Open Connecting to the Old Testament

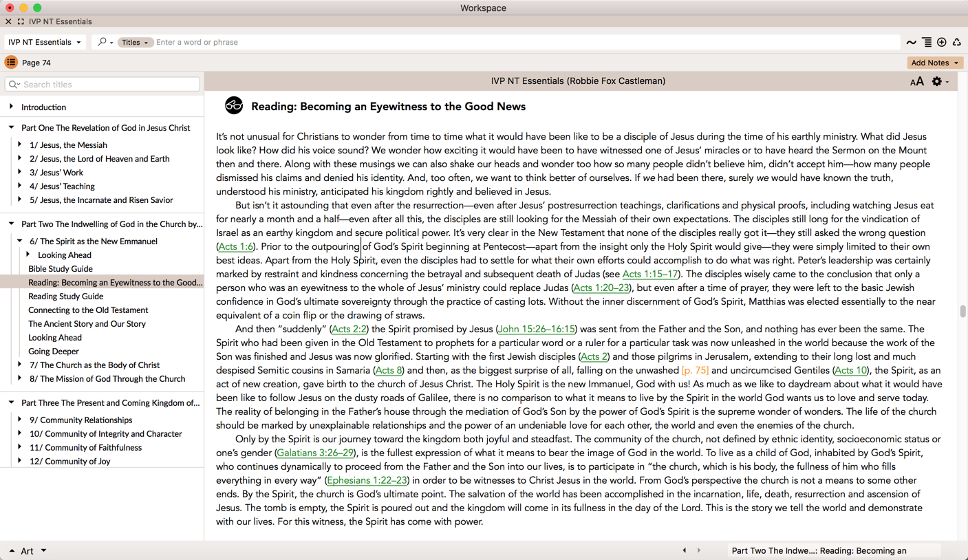(88, 310)
